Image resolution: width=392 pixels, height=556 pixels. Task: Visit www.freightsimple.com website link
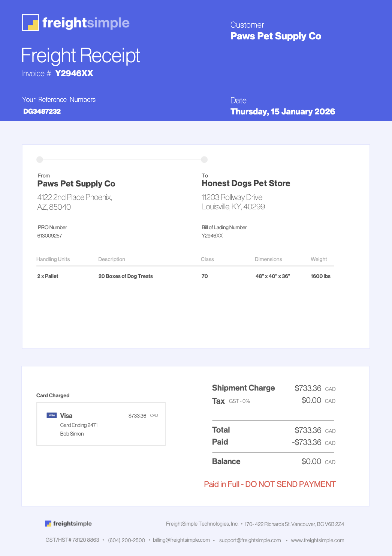coord(318,540)
